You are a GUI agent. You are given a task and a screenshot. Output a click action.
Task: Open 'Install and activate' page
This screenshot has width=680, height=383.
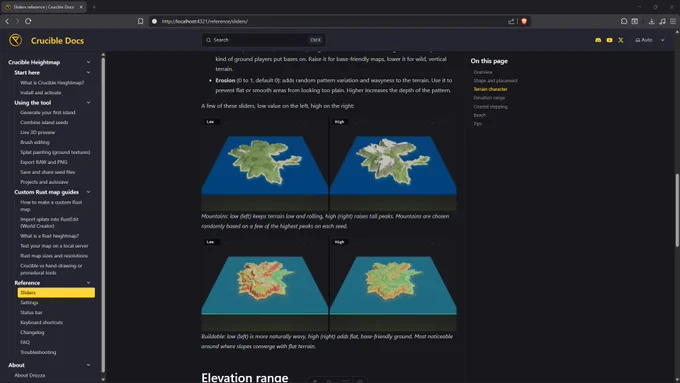(x=40, y=92)
